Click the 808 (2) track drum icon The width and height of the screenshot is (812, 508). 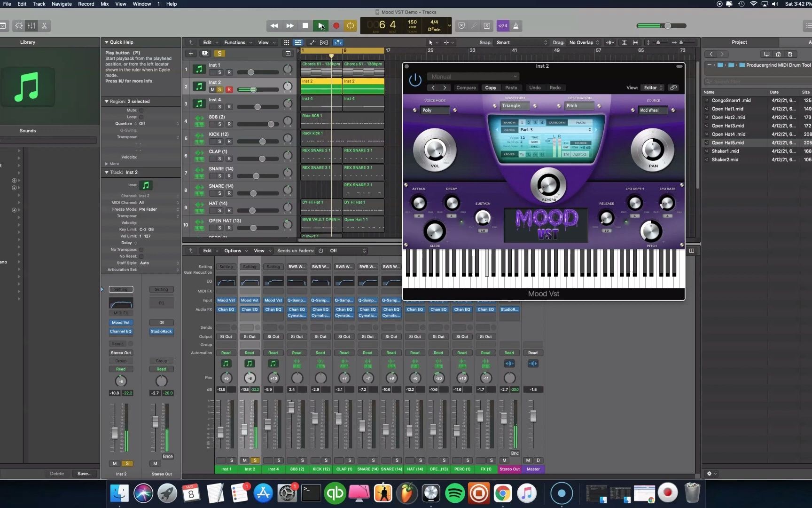tap(199, 121)
